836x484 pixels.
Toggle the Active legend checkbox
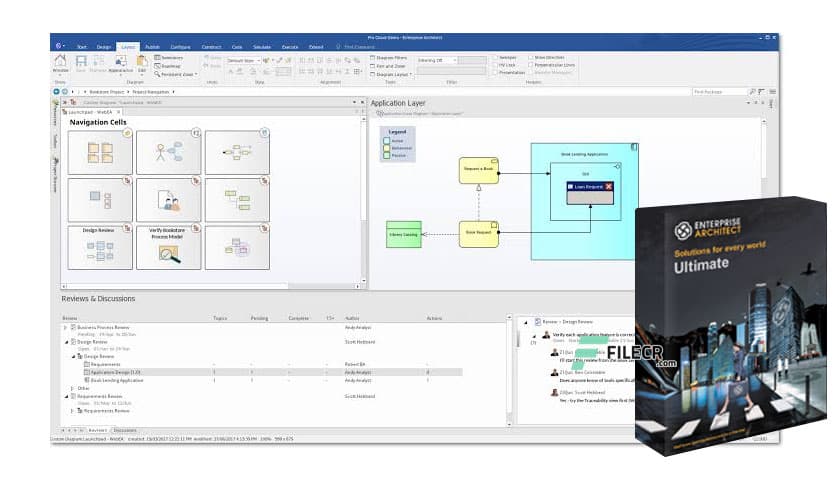coord(387,141)
